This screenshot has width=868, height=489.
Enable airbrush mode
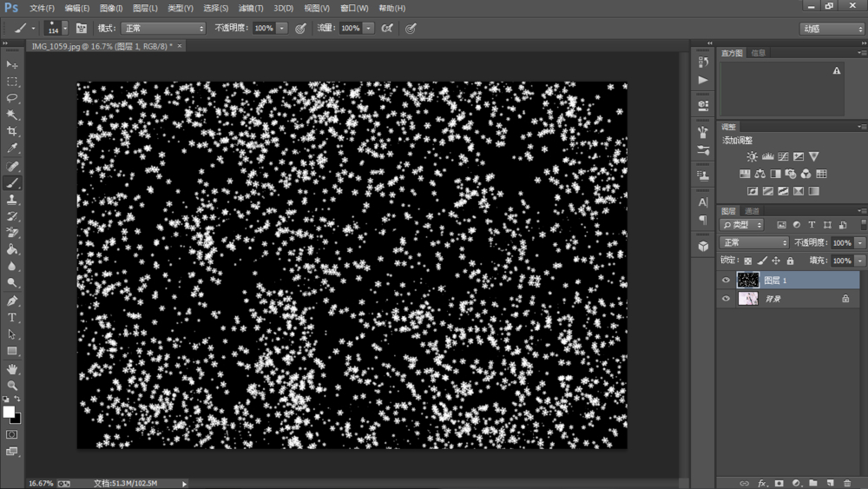(x=387, y=29)
